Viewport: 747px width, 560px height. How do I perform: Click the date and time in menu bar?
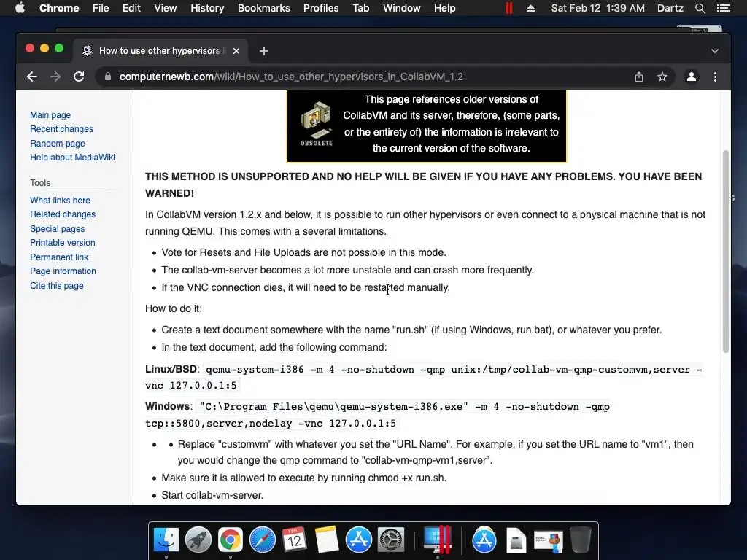click(598, 8)
